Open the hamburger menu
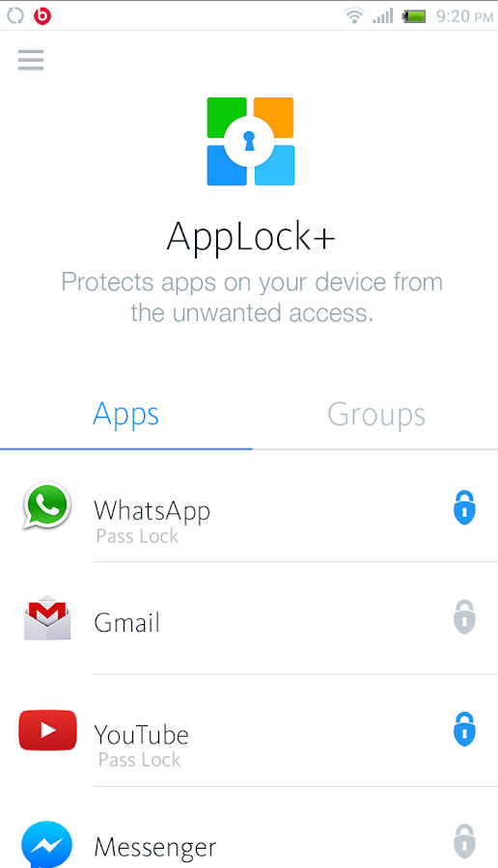This screenshot has width=498, height=868. coord(31,60)
